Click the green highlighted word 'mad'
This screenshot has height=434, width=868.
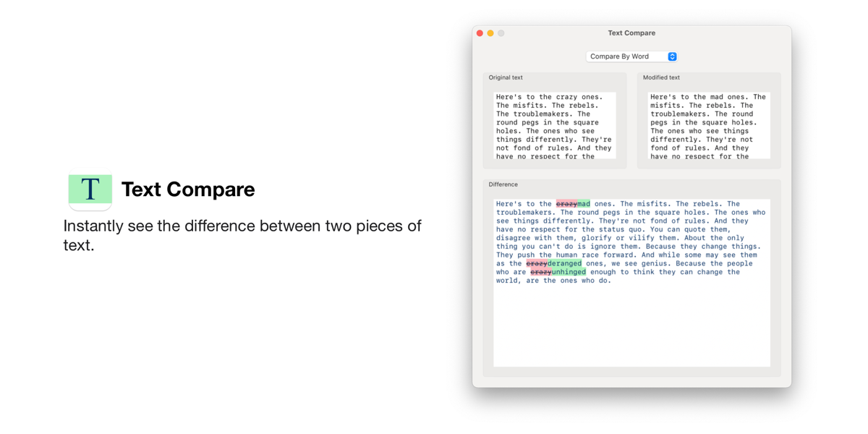pyautogui.click(x=584, y=204)
